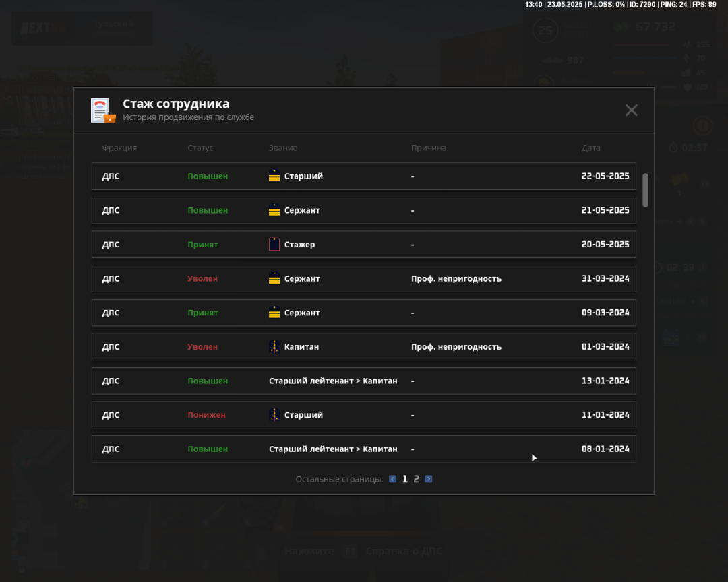Click rank icon in 11-01-2024 demotion row
Image resolution: width=728 pixels, height=582 pixels.
click(x=274, y=415)
